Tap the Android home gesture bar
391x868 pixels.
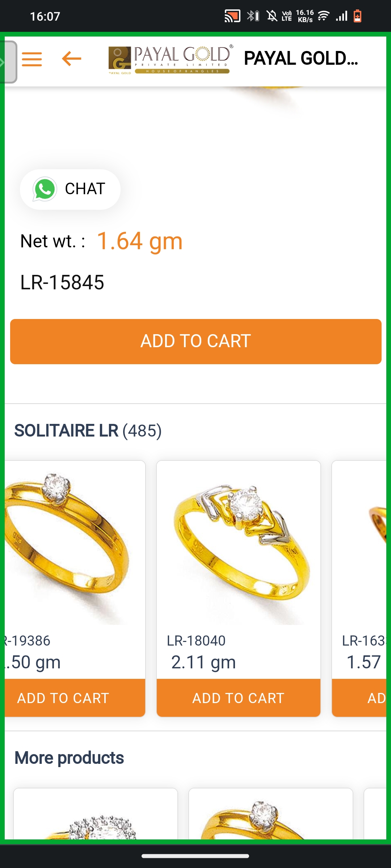coord(195,856)
